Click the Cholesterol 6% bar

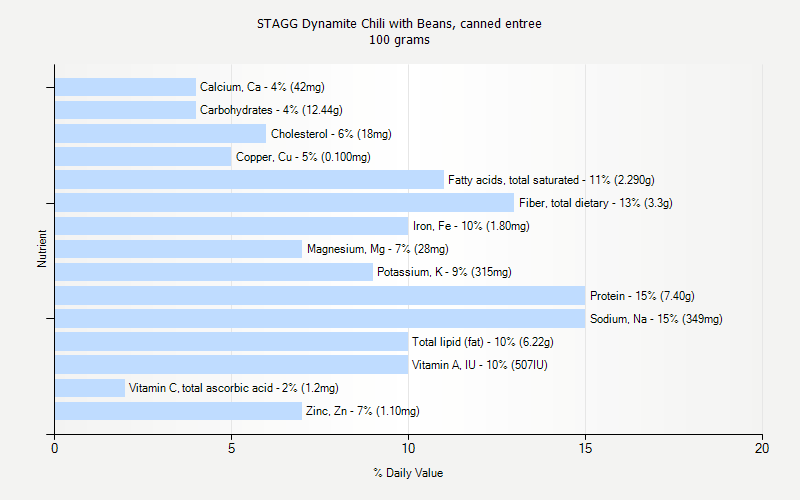(161, 134)
